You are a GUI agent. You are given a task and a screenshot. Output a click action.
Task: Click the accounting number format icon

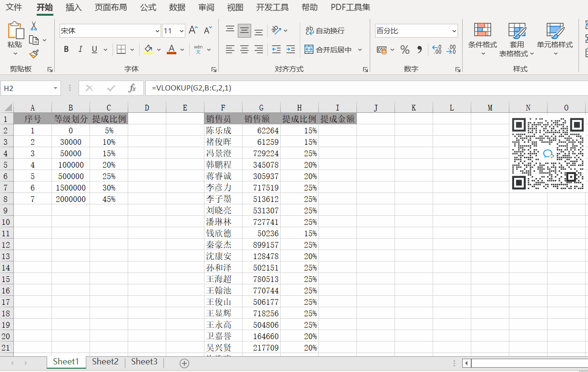point(381,50)
